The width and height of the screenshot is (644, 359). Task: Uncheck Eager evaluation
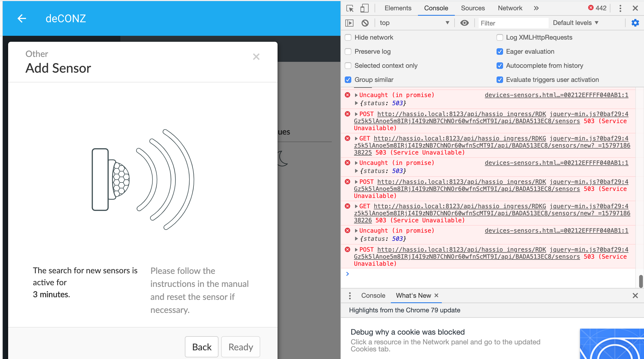click(500, 51)
